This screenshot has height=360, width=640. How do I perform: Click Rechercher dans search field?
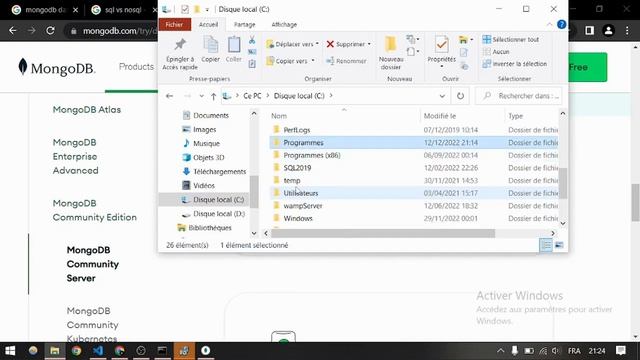pos(519,96)
